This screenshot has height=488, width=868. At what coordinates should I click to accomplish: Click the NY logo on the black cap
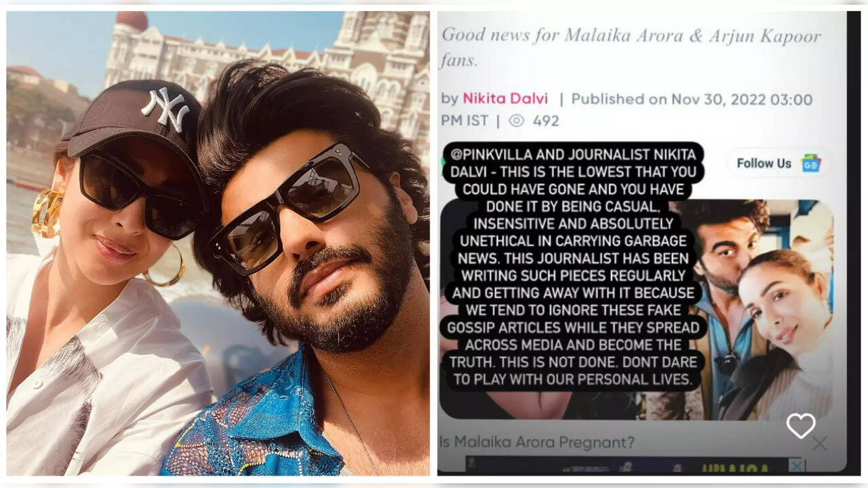click(166, 107)
